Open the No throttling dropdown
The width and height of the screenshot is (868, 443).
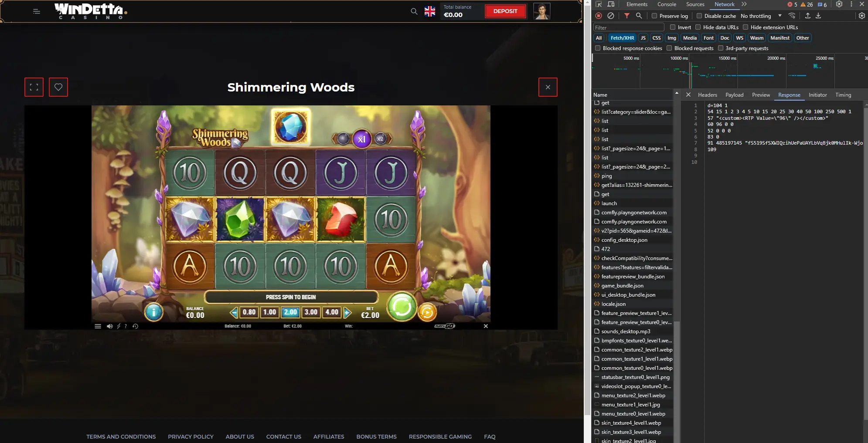coord(761,16)
